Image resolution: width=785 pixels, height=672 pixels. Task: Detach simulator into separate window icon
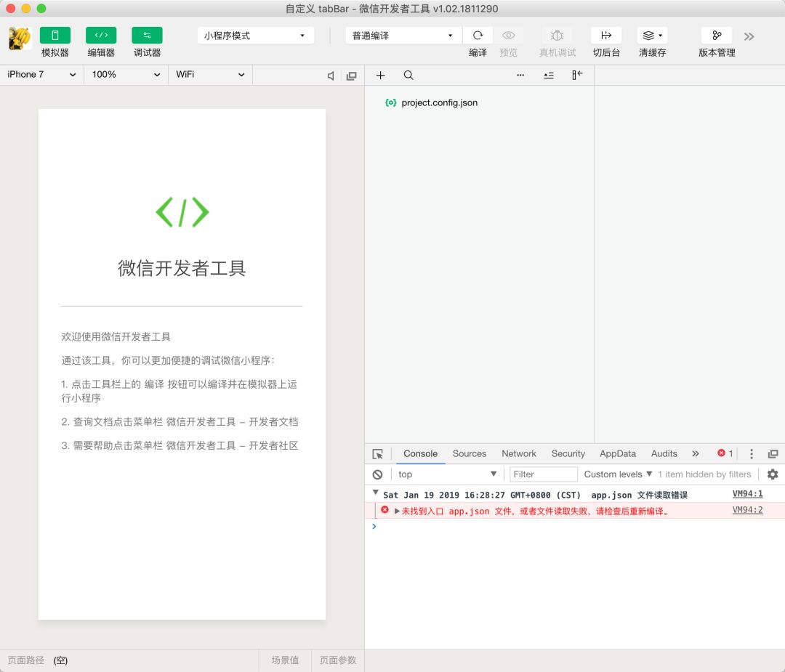(352, 76)
